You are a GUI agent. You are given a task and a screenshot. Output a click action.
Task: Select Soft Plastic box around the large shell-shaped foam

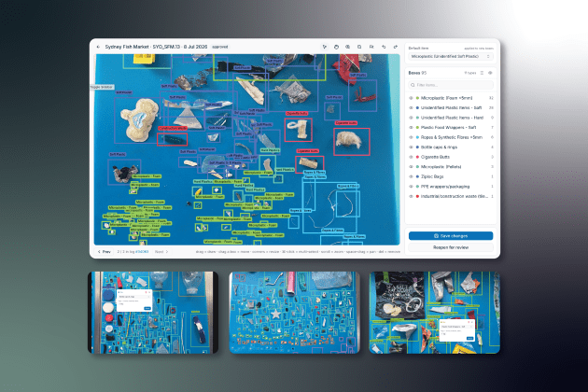coord(138,120)
